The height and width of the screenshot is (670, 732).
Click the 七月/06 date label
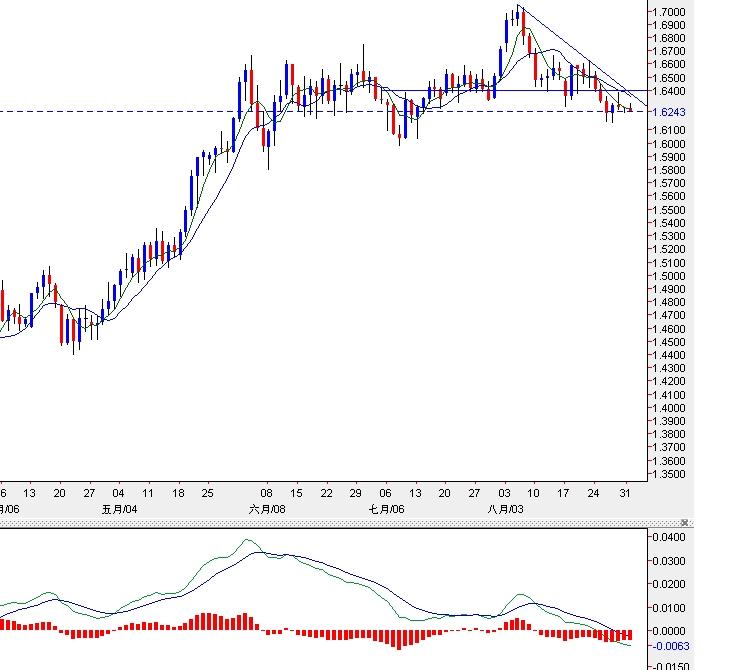[387, 509]
